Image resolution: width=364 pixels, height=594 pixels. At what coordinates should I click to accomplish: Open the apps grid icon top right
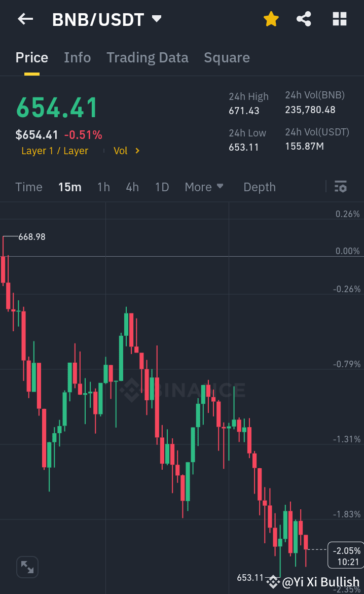coord(339,18)
